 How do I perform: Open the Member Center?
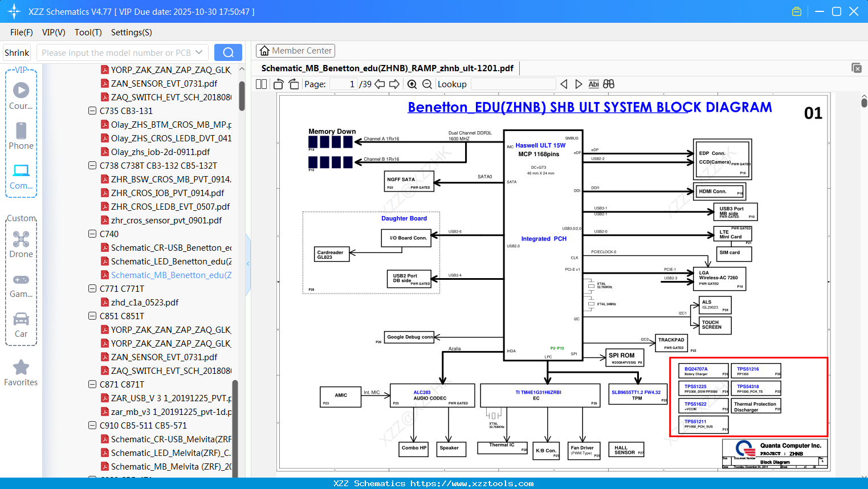(x=295, y=51)
